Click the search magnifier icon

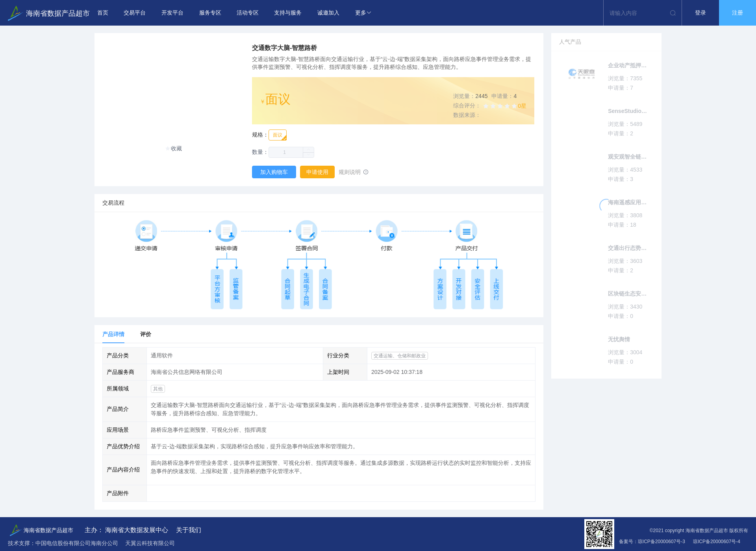pyautogui.click(x=673, y=13)
